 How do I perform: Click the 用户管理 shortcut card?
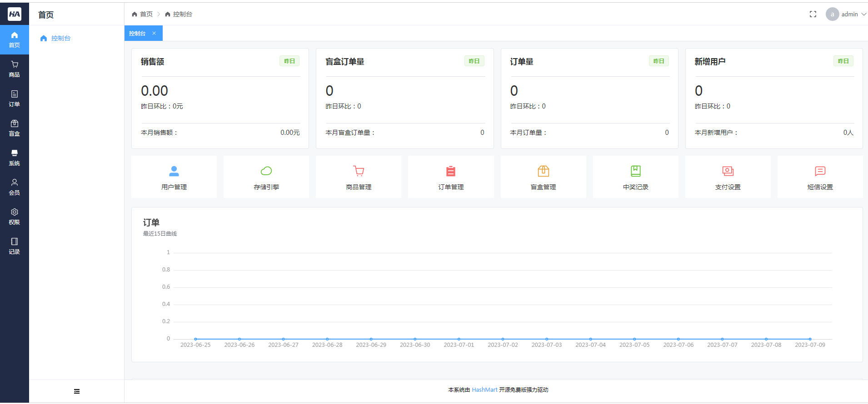[x=174, y=177]
